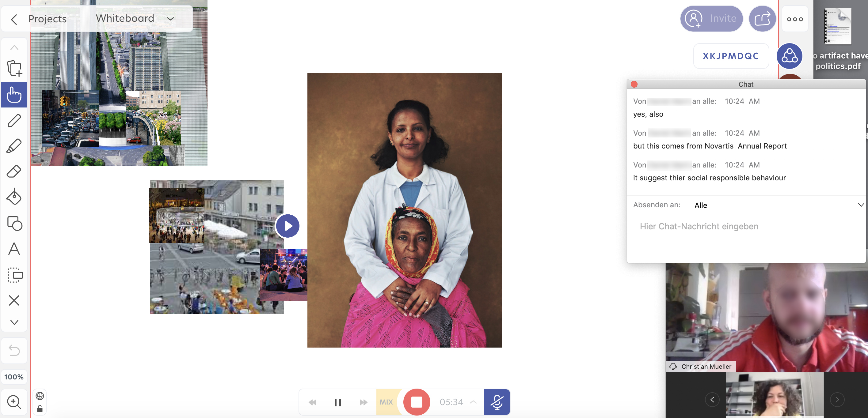Expand the recording timer chevron
Screen dimensions: 868x418
pyautogui.click(x=474, y=402)
